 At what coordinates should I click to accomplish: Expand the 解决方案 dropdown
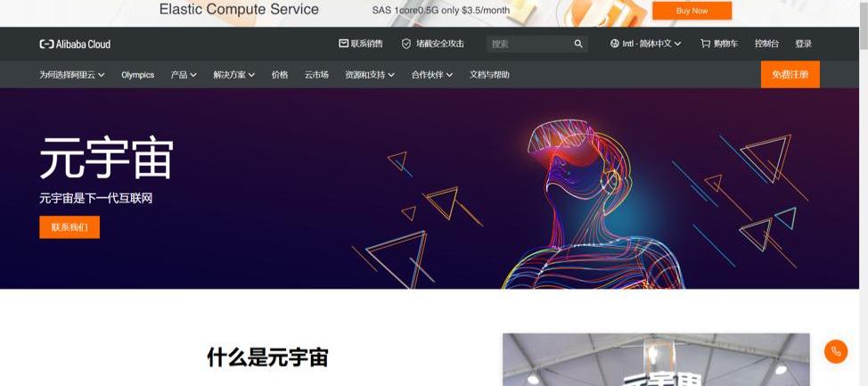234,75
